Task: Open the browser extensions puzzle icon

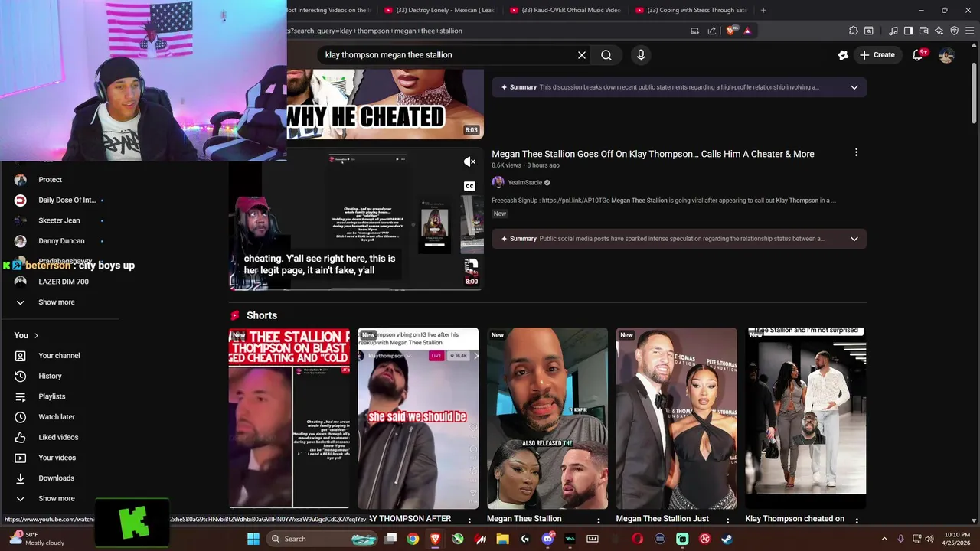Action: (853, 31)
